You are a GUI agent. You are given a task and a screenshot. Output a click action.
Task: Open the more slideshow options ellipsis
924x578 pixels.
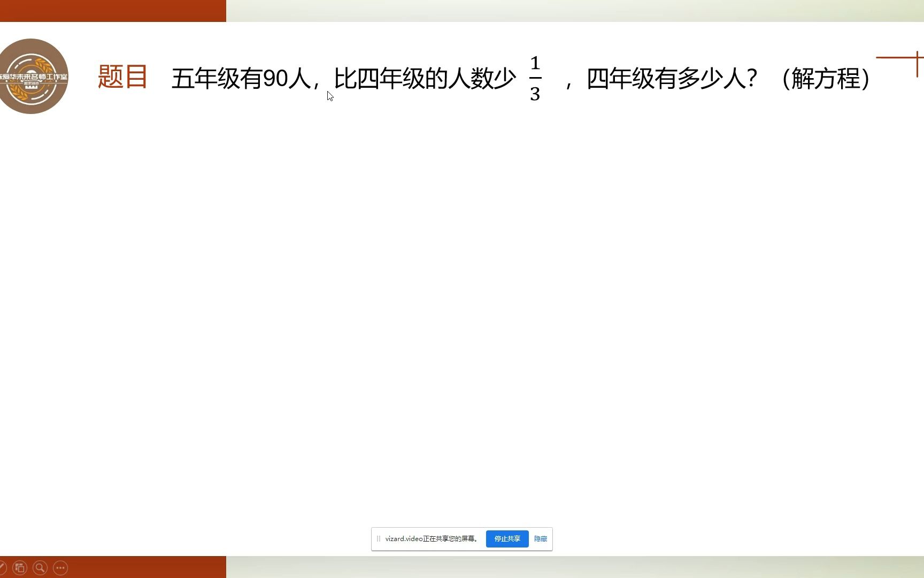60,568
